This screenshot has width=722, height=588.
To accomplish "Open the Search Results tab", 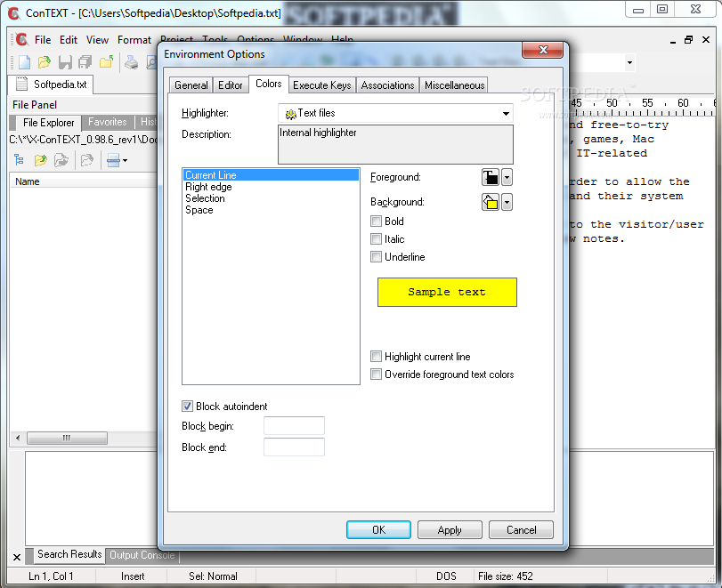I will [x=69, y=554].
